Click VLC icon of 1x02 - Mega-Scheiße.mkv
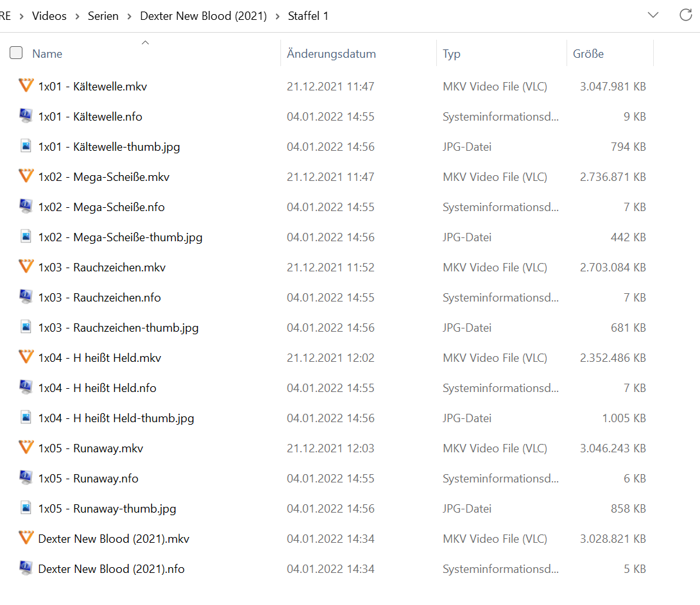Viewport: 700px width, 605px height. pos(26,176)
